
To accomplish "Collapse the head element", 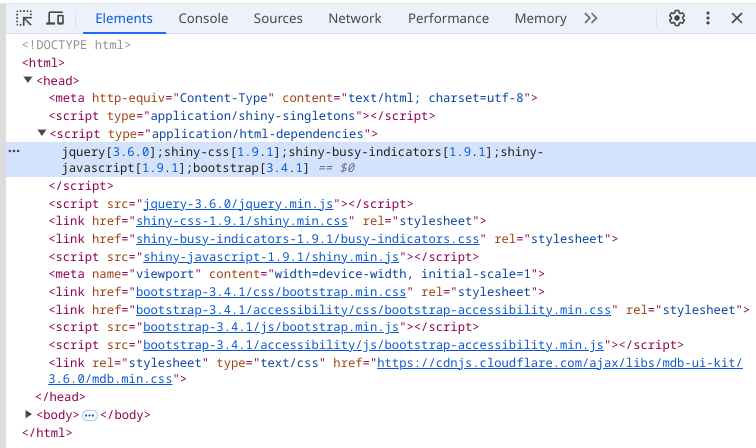I will (x=28, y=80).
